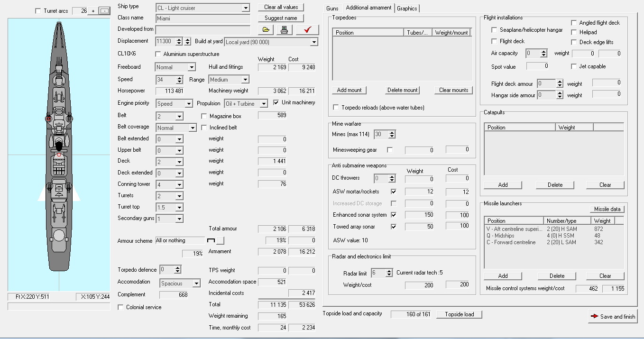This screenshot has width=644, height=339.
Task: Click the plus zoom button above ship
Action: click(x=93, y=11)
